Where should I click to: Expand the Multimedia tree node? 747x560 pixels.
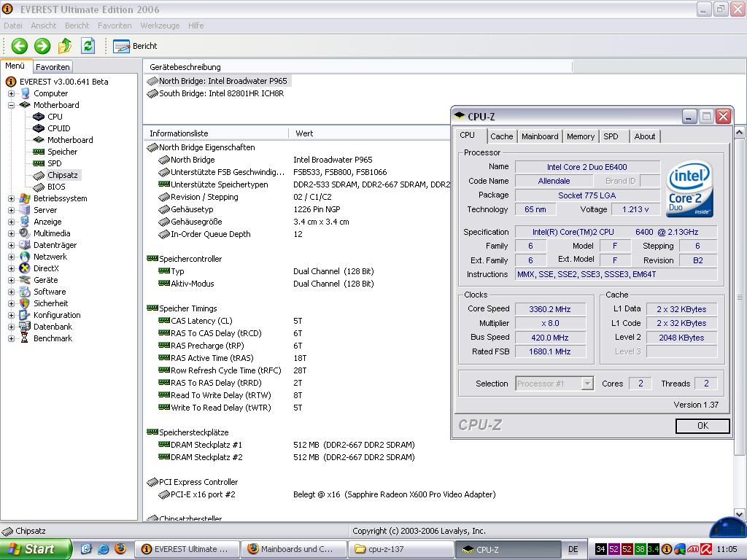point(11,234)
